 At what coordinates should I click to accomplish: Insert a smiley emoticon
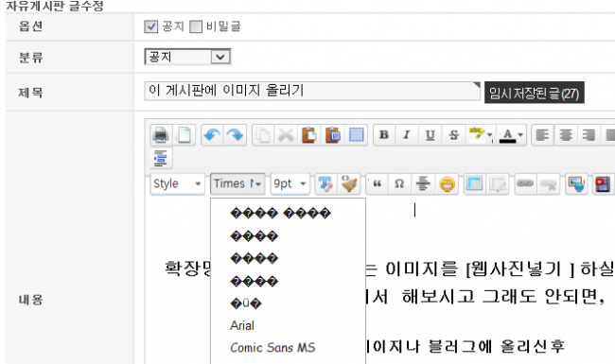click(x=448, y=183)
